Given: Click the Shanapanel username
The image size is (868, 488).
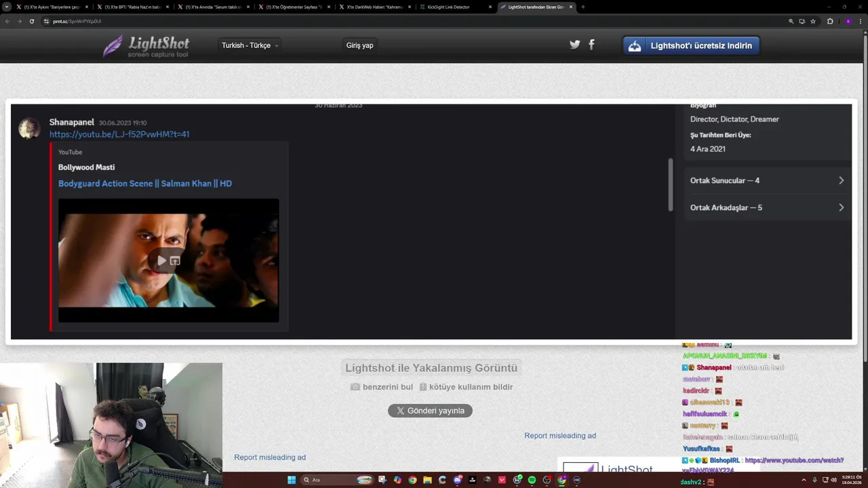Looking at the screenshot, I should click(x=72, y=122).
